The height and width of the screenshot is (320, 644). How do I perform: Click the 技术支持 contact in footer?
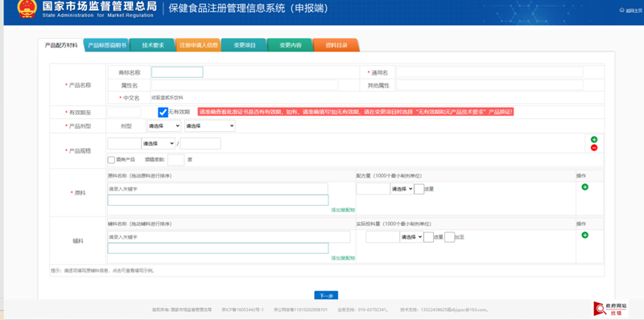[x=444, y=310]
